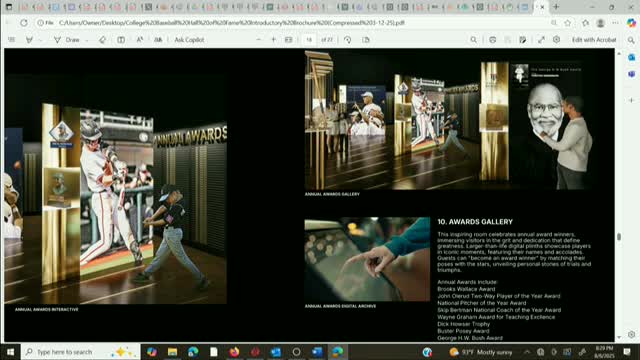The width and height of the screenshot is (640, 360).
Task: Click the vertical scrollbar thumb
Action: click(619, 237)
